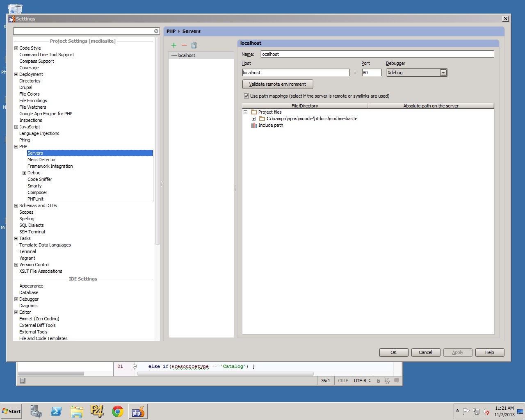This screenshot has height=420, width=525.
Task: Expand the Code Style node
Action: (16, 48)
